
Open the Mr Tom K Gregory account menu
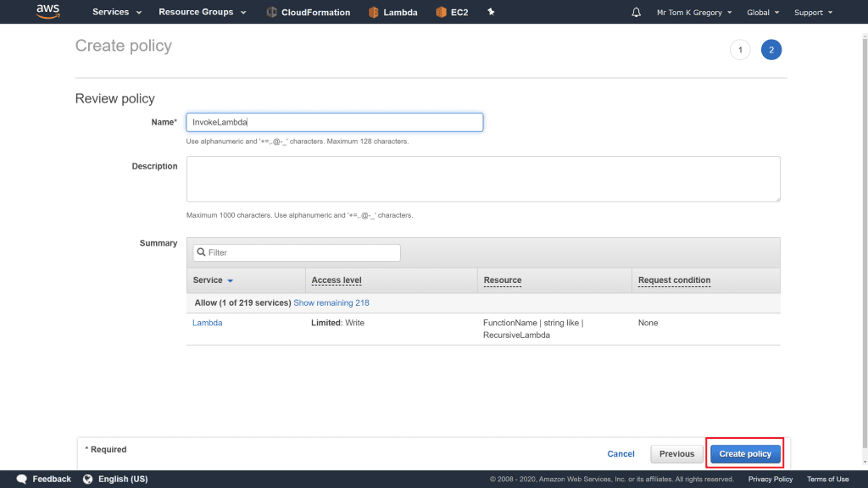coord(694,13)
